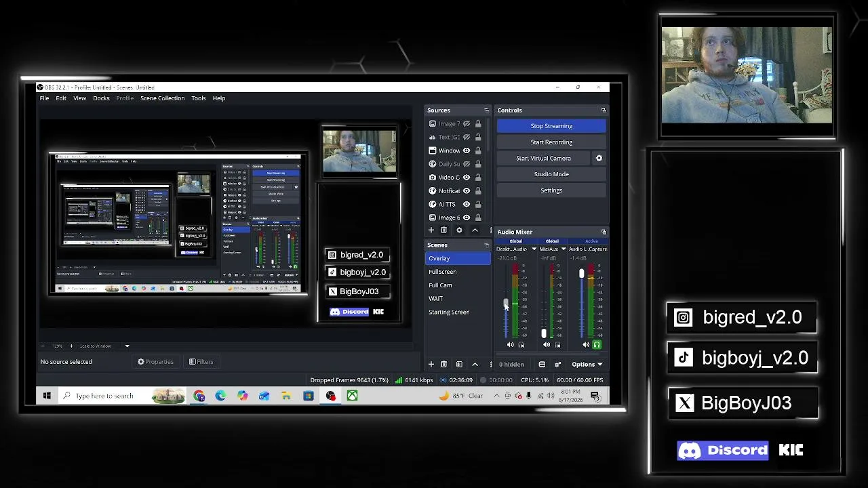Toggle monitoring for Desktop Audio
Screen dimensions: 868x488
[x=521, y=345]
